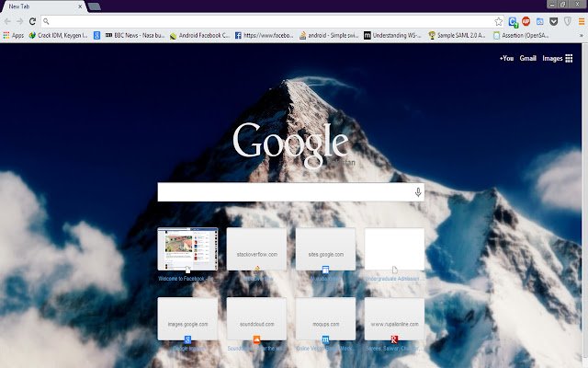Click the +You link
Image resolution: width=588 pixels, height=368 pixels.
506,58
